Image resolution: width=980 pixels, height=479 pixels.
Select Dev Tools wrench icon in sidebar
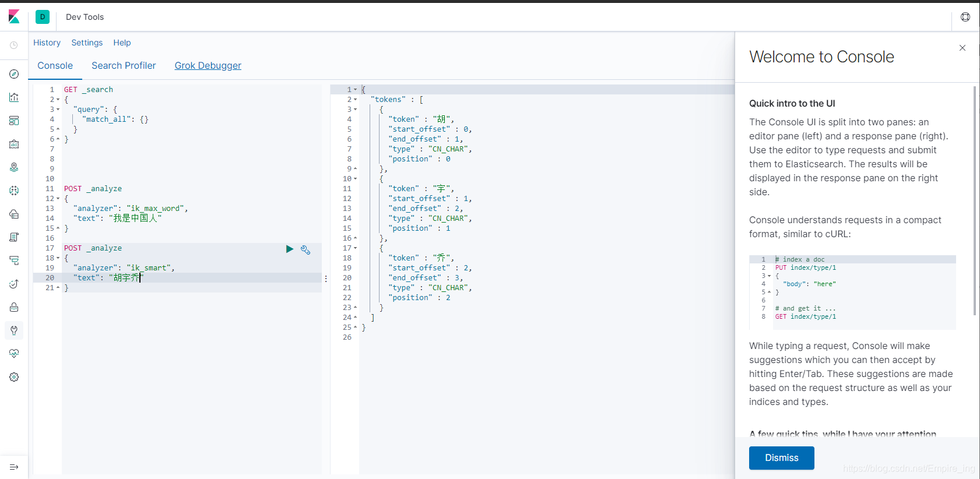tap(14, 330)
